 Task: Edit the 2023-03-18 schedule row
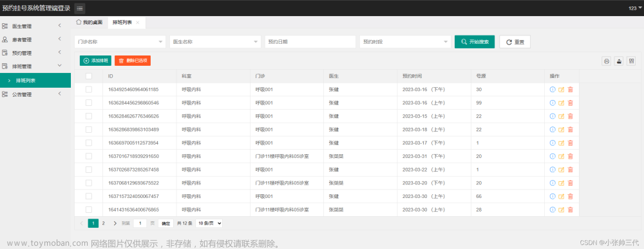coord(562,129)
